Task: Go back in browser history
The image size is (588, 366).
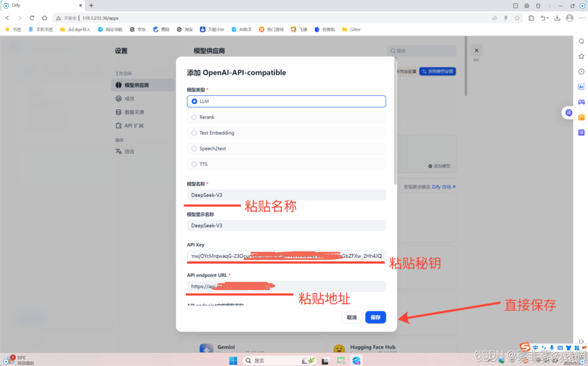Action: [x=7, y=18]
